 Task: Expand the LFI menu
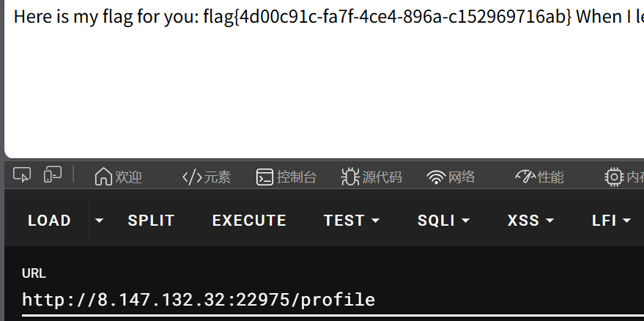coord(611,221)
